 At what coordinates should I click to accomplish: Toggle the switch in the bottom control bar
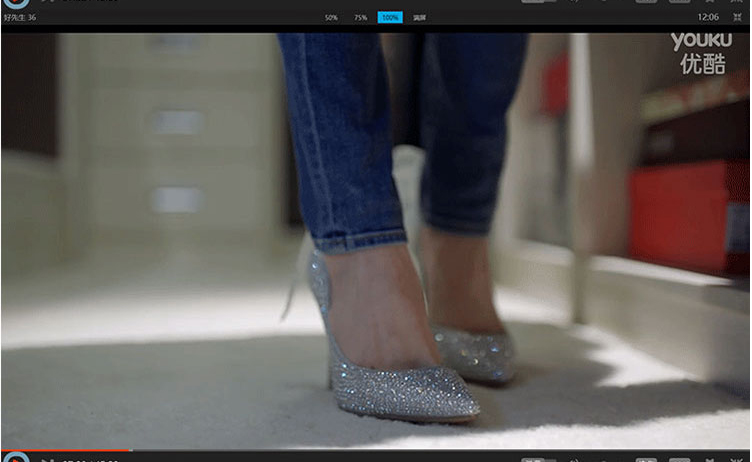coord(537,459)
